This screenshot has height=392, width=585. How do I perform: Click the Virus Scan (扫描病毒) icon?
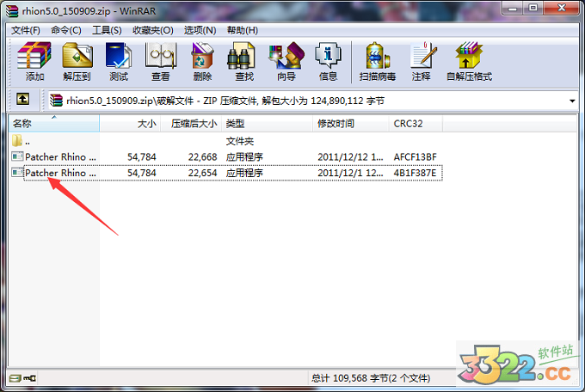tap(378, 61)
